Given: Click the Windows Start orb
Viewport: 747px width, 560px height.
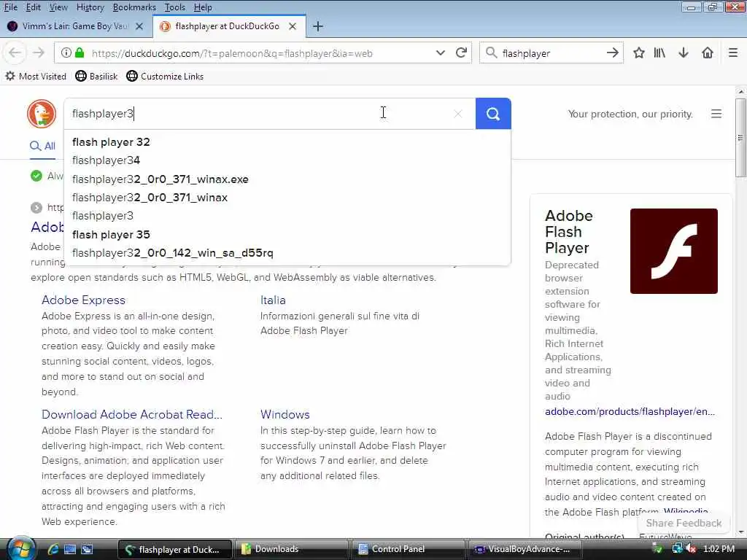Looking at the screenshot, I should (20, 548).
